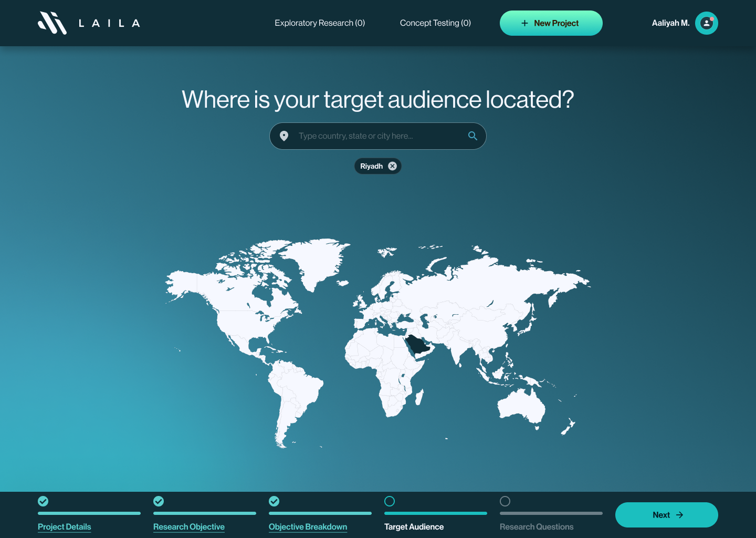Click the magnifying glass search icon
This screenshot has width=756, height=538.
click(472, 136)
